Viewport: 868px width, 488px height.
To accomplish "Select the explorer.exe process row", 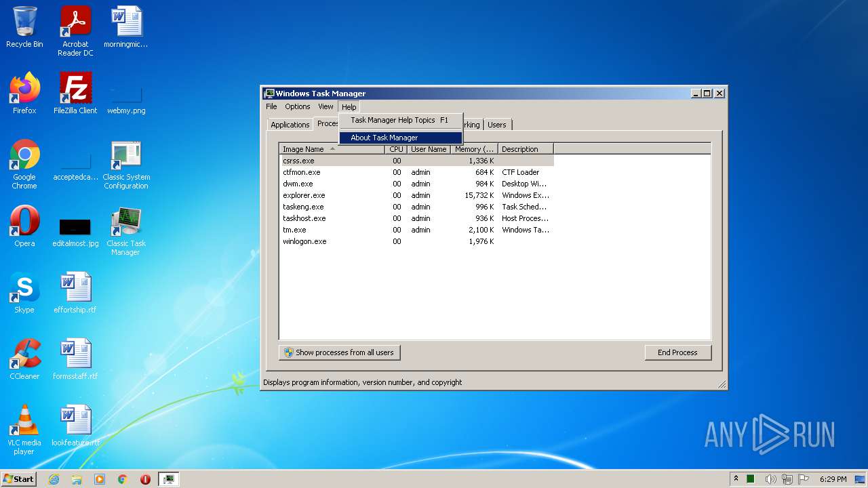I will coord(416,195).
